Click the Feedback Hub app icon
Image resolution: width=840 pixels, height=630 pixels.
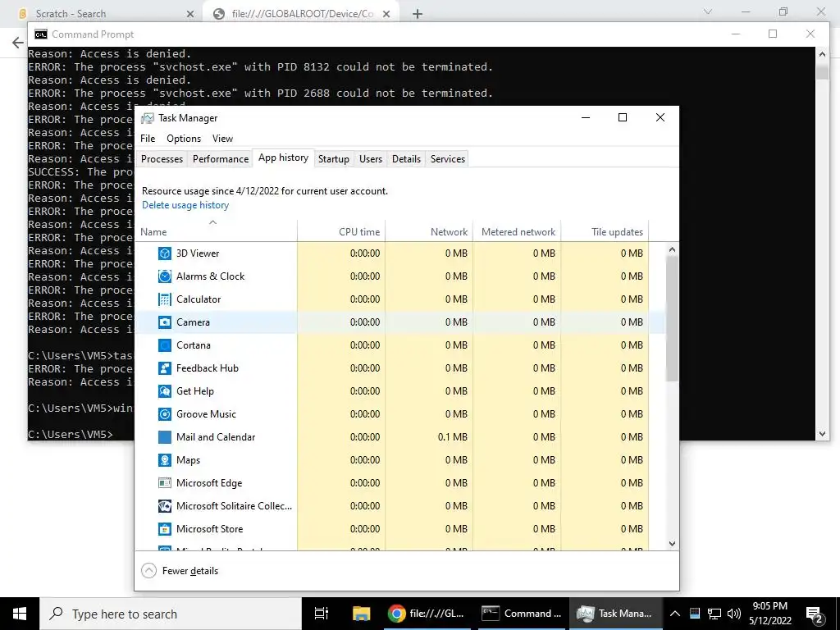164,368
